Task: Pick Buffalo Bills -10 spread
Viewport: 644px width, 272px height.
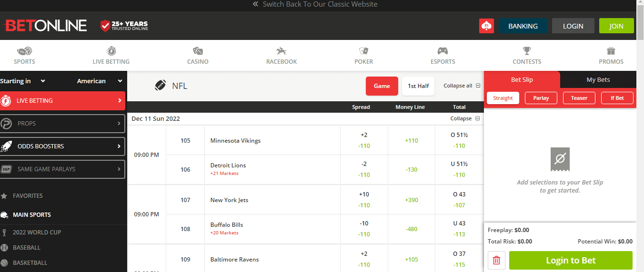Action: pyautogui.click(x=364, y=229)
